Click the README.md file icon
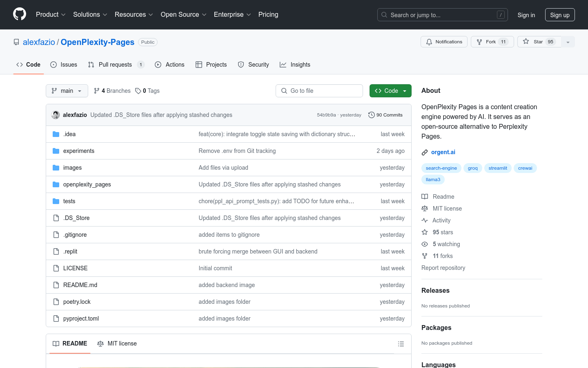 pyautogui.click(x=56, y=285)
